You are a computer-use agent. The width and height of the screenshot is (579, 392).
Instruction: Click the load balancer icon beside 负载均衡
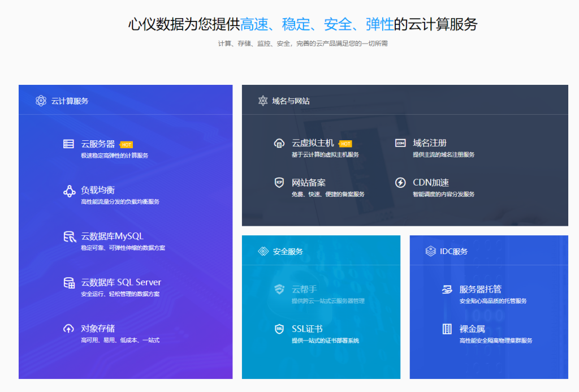point(69,191)
